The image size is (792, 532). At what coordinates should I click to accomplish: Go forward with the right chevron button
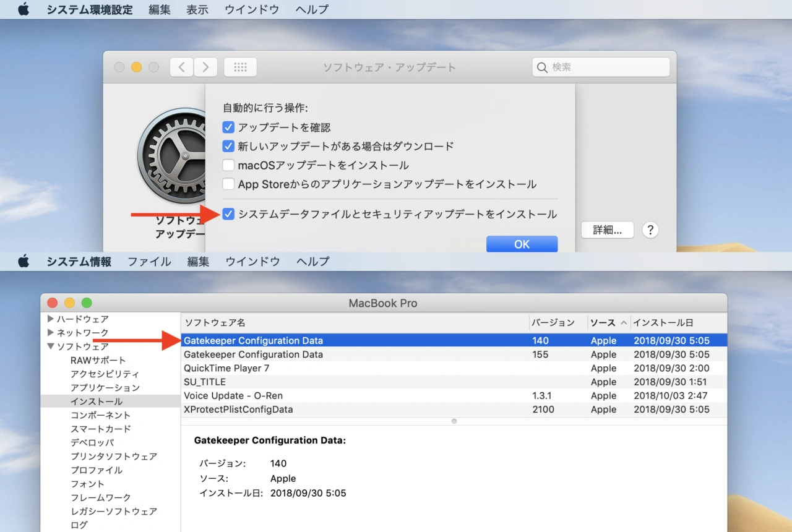click(x=205, y=67)
